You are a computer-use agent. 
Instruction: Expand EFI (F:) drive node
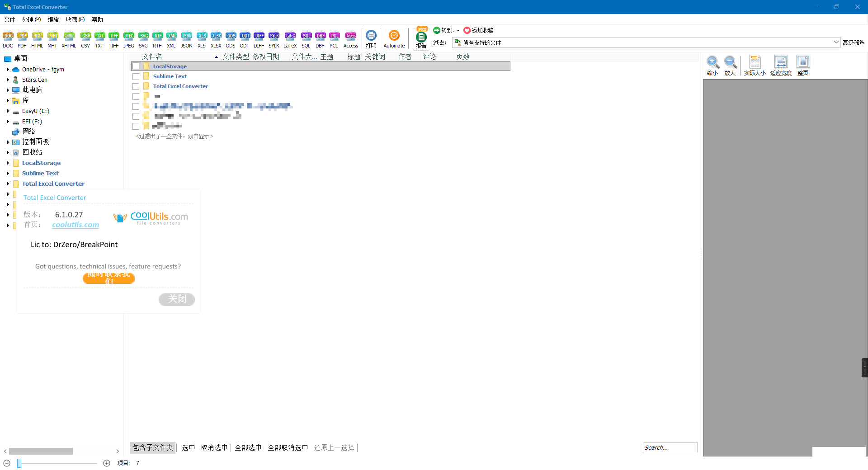pyautogui.click(x=8, y=121)
